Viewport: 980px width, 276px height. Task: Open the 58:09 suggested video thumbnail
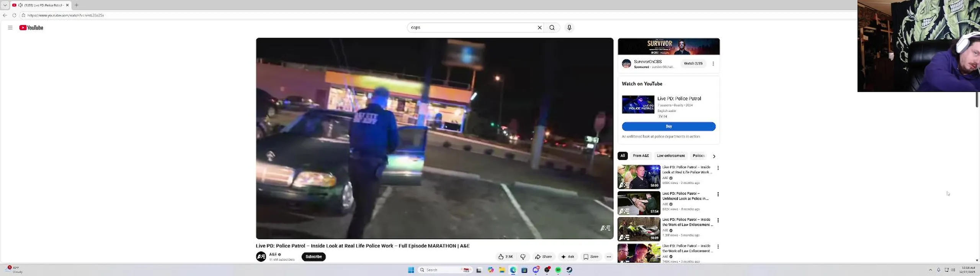[639, 229]
